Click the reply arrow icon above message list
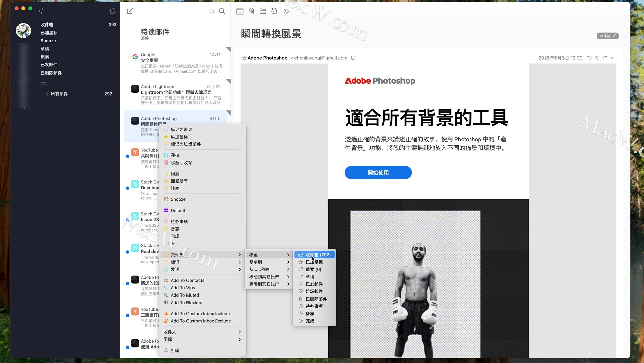 211,11
